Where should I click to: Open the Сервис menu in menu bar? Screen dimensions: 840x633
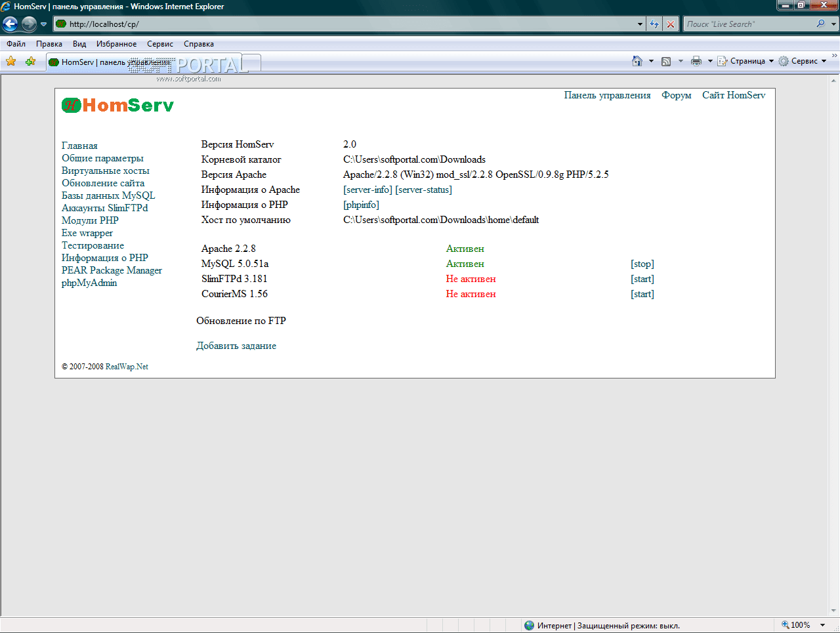(x=160, y=44)
